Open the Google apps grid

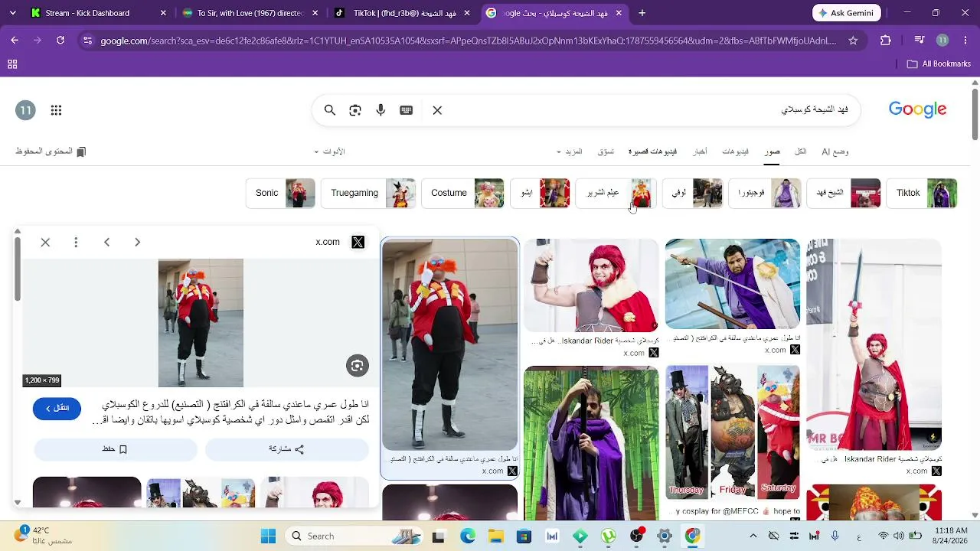[56, 110]
